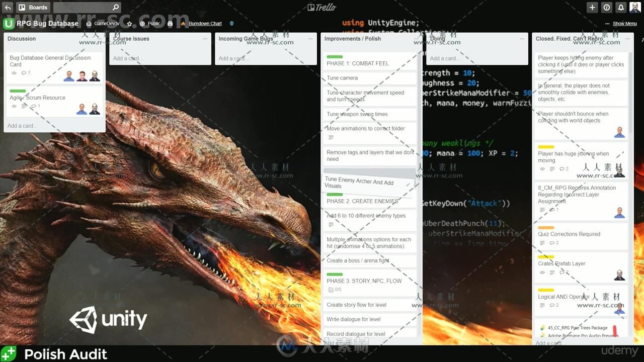Click description icon on Move animations card
Screen dimensions: 644x362
point(331,137)
